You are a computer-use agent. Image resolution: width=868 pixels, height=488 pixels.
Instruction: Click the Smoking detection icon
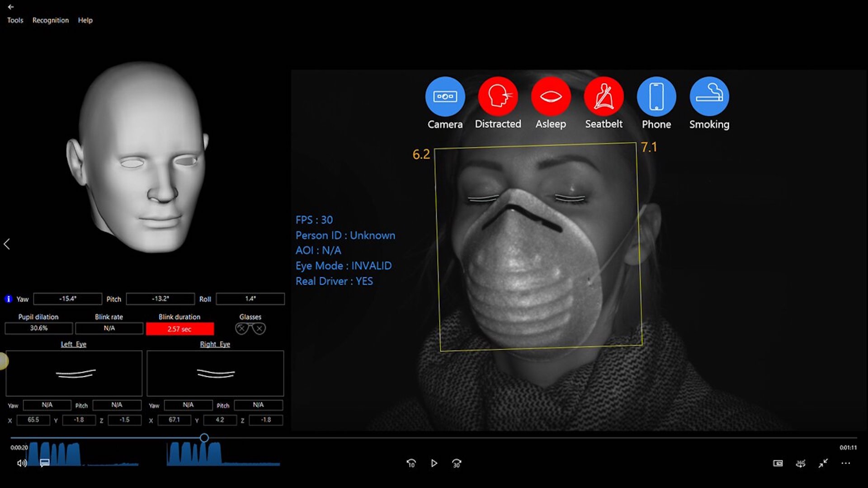tap(709, 96)
